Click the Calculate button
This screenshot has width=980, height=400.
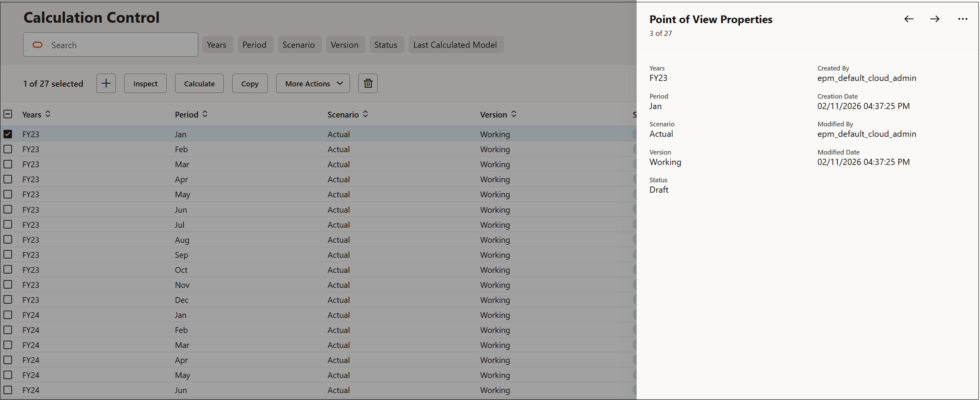pyautogui.click(x=199, y=83)
